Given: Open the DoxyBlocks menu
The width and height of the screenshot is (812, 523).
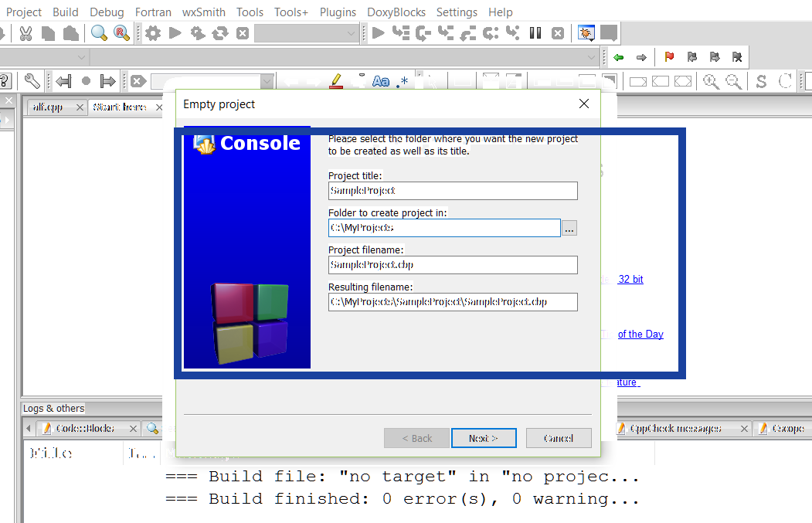Looking at the screenshot, I should coord(395,12).
